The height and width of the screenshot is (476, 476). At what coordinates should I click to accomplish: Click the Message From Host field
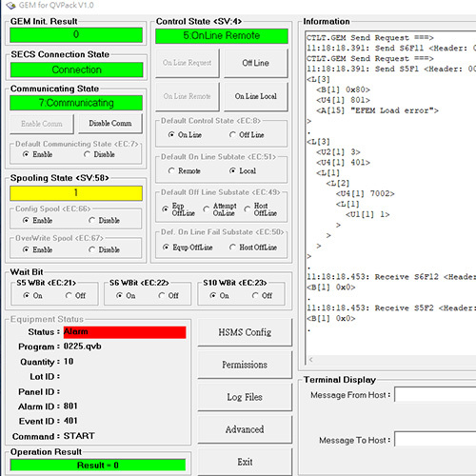[x=435, y=394]
